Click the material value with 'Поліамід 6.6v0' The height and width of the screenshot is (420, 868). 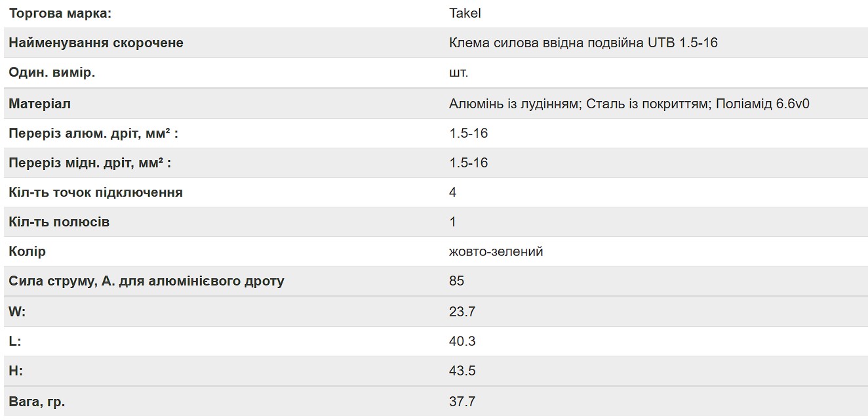tap(629, 104)
